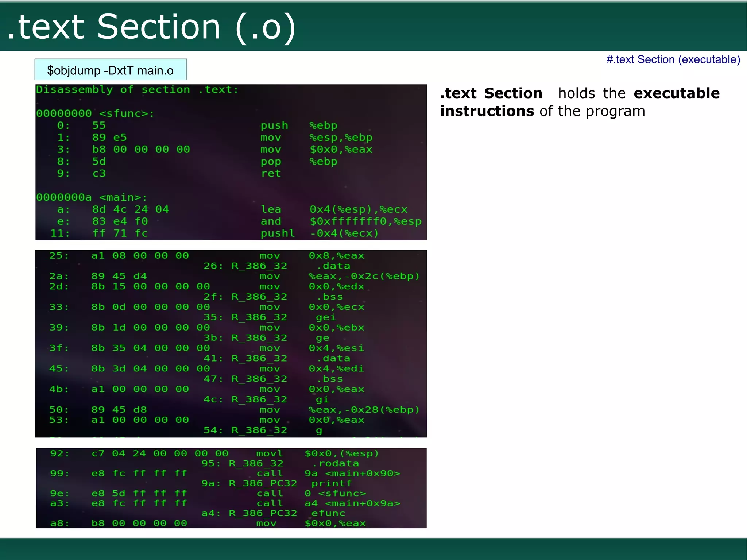Click the '$objdump -DxtT main.o' command box
747x560 pixels.
(111, 69)
